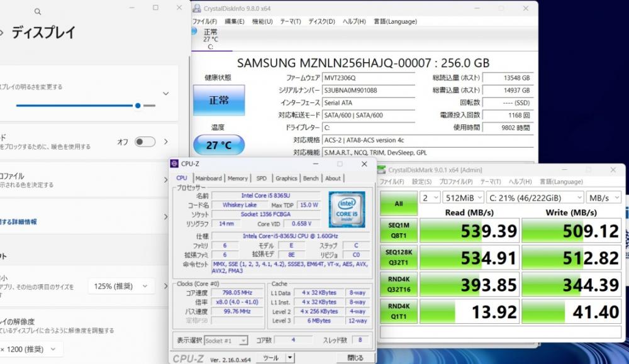
Task: Click the 正常 health status button
Action: pos(219,100)
